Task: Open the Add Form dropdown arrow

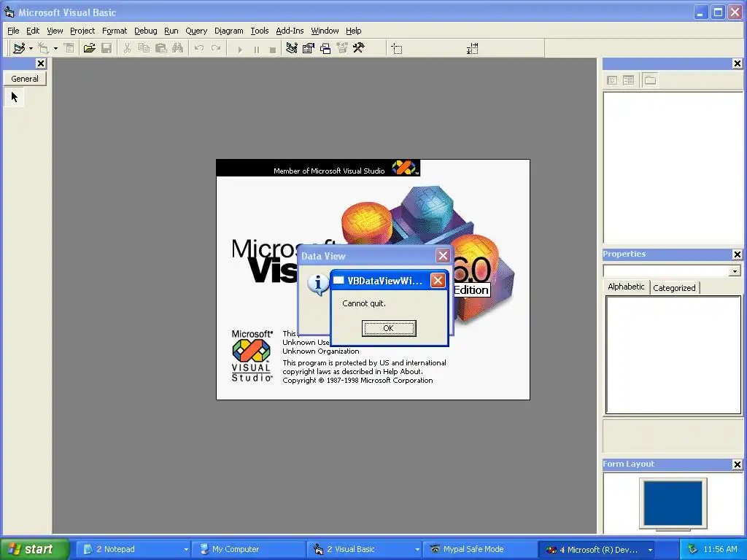Action: coord(55,48)
